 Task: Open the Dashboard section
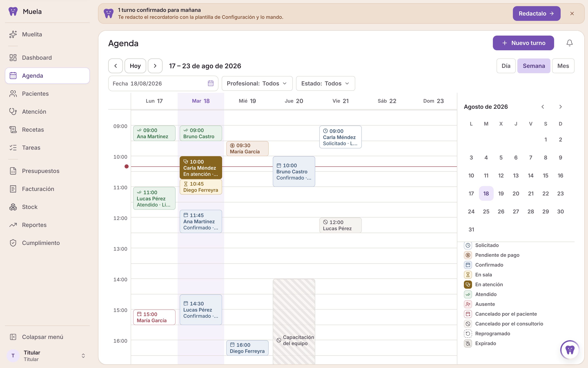(x=47, y=58)
